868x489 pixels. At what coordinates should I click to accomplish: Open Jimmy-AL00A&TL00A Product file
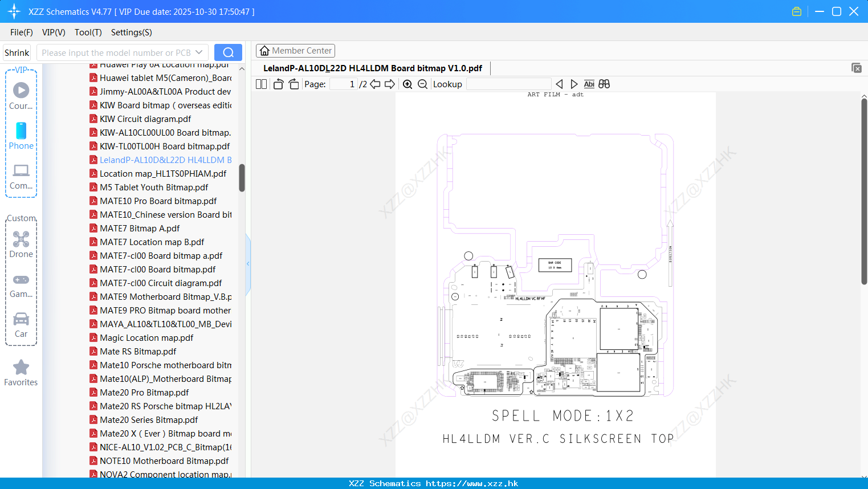(161, 92)
